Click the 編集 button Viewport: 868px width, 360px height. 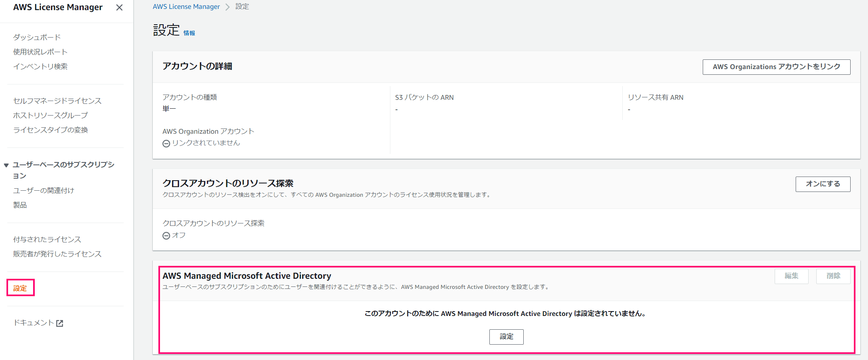(791, 276)
